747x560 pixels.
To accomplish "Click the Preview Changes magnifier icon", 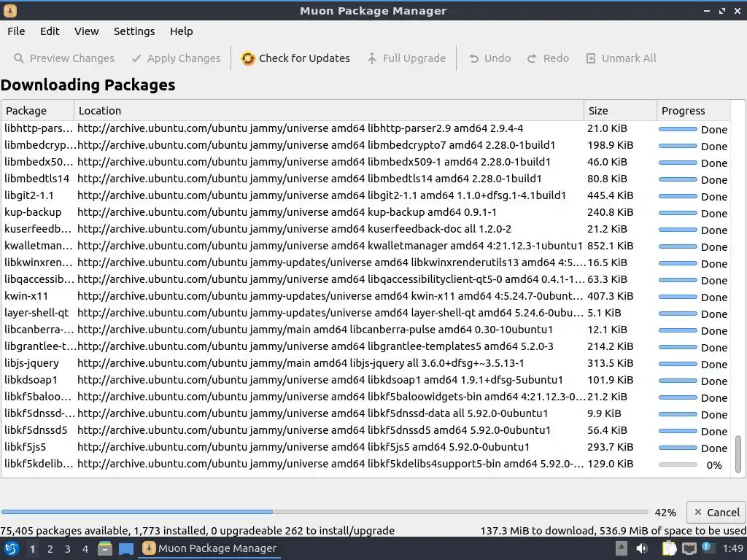I will point(18,58).
